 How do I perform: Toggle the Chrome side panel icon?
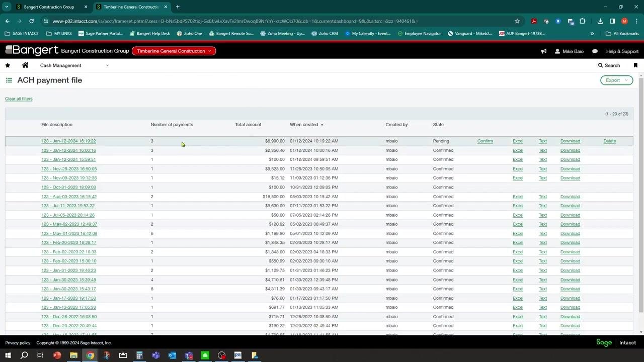pyautogui.click(x=612, y=21)
